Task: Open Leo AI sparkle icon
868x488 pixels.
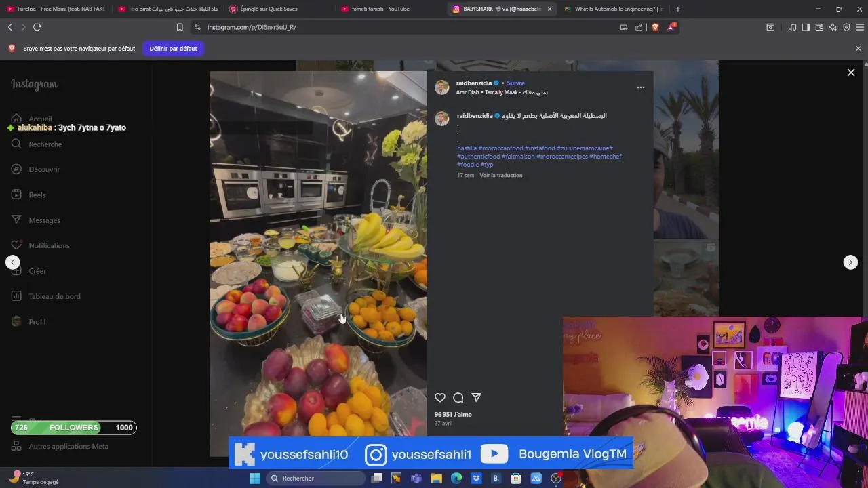Action: click(833, 27)
